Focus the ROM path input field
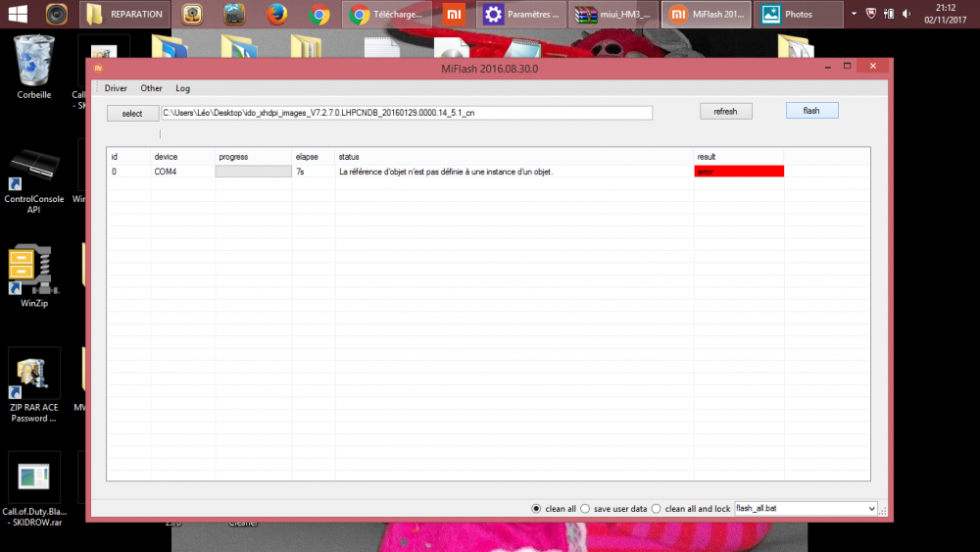This screenshot has height=552, width=980. click(x=407, y=113)
